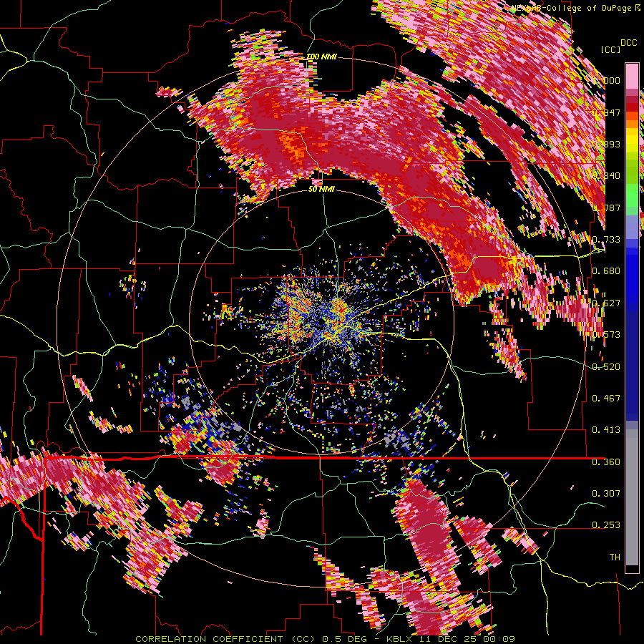
Task: Click the 100 NMI range ring label
Action: tap(321, 57)
